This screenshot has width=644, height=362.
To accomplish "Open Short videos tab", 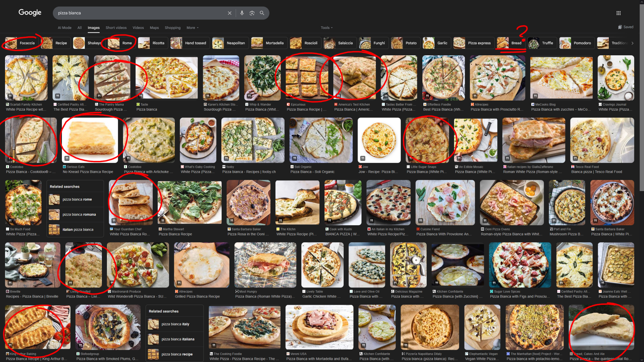I will coord(116,28).
